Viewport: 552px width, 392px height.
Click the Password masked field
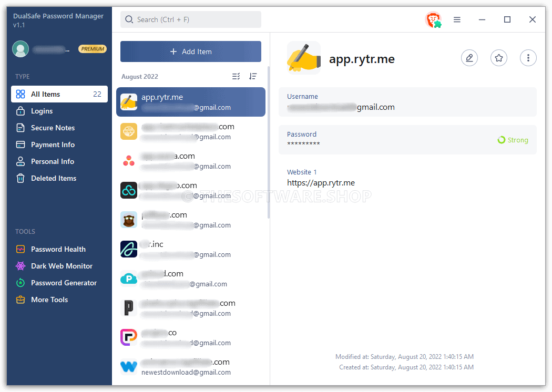tap(303, 144)
